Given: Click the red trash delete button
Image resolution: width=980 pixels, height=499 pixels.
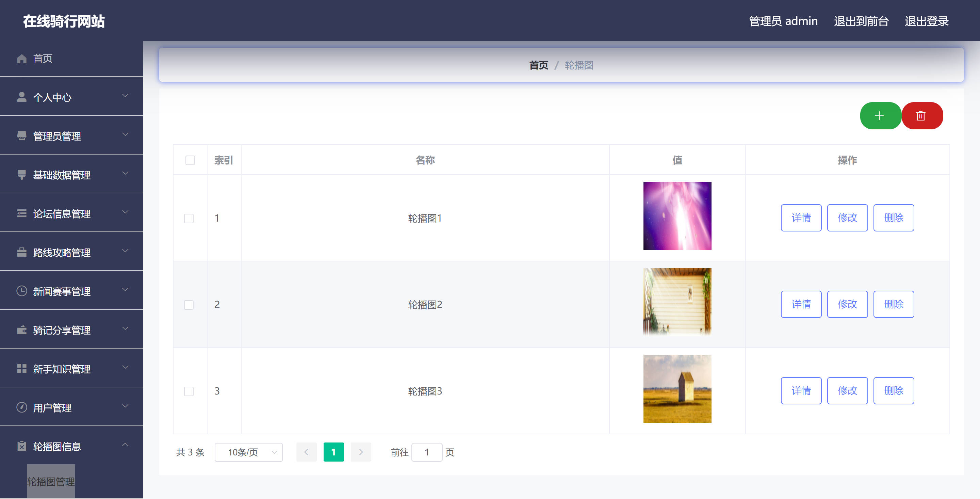Looking at the screenshot, I should click(922, 116).
